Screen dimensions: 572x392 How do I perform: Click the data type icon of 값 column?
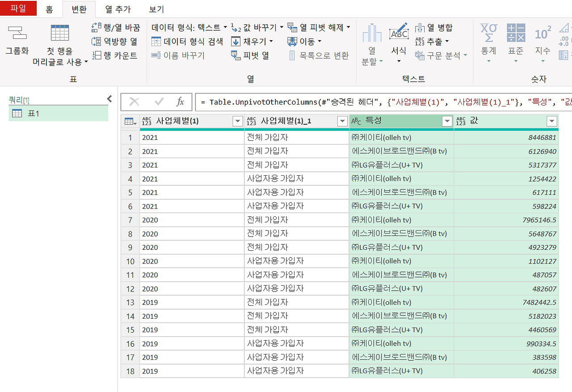point(461,121)
